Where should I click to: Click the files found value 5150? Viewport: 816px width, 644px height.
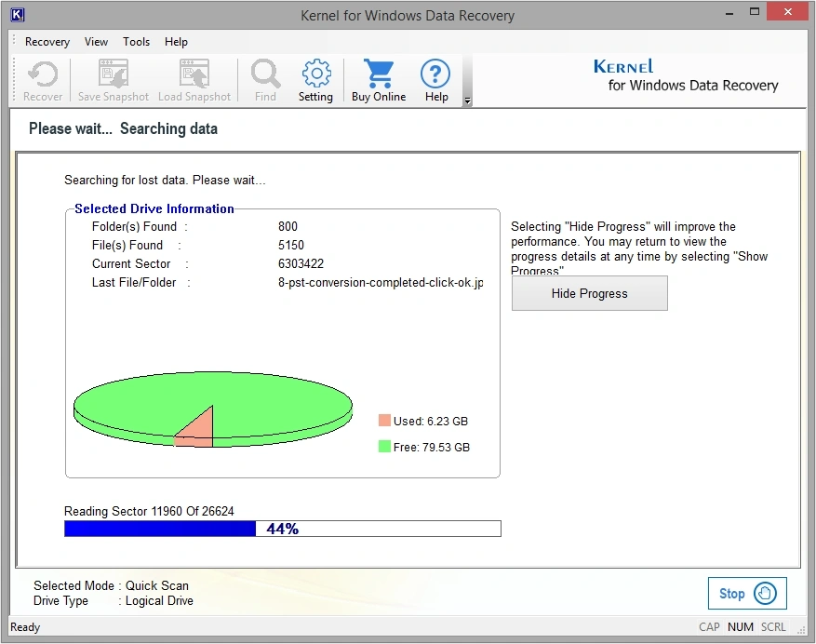click(291, 245)
